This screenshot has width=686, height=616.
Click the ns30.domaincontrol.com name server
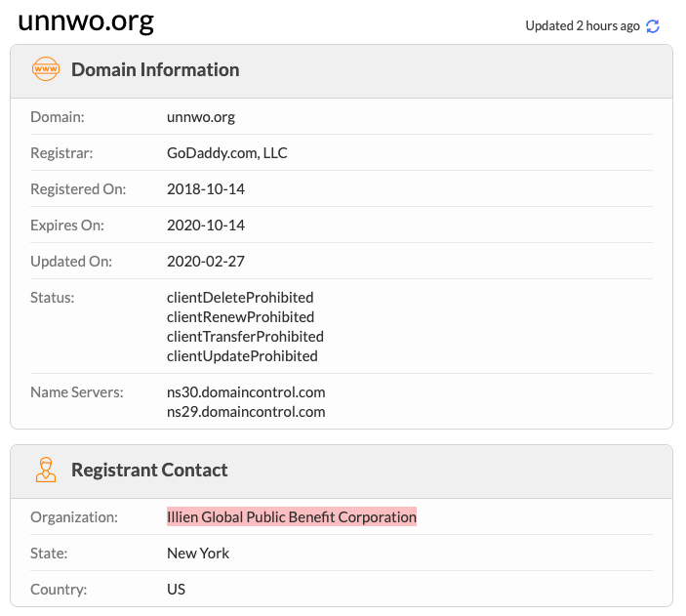pos(246,391)
